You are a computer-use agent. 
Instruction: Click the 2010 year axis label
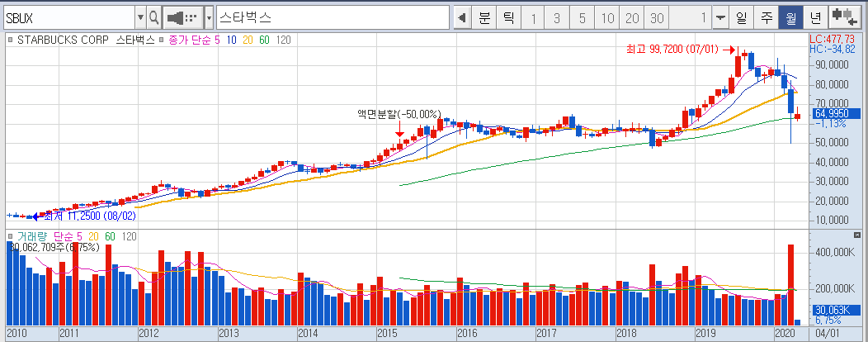[x=16, y=334]
